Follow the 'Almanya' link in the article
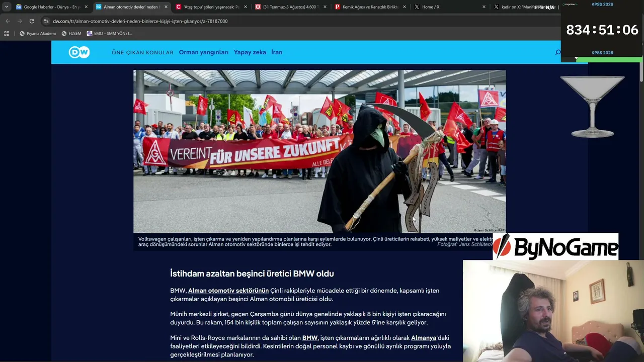Viewport: 644px width, 362px height. click(424, 338)
